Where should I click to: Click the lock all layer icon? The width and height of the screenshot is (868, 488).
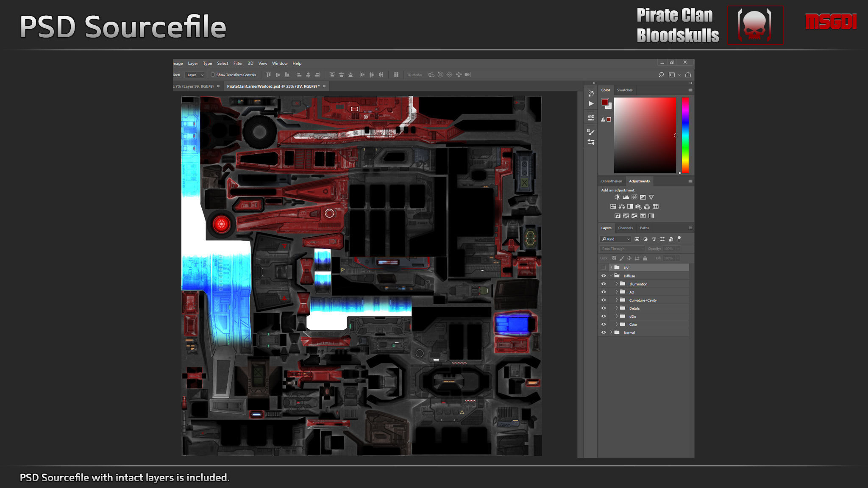click(x=645, y=258)
